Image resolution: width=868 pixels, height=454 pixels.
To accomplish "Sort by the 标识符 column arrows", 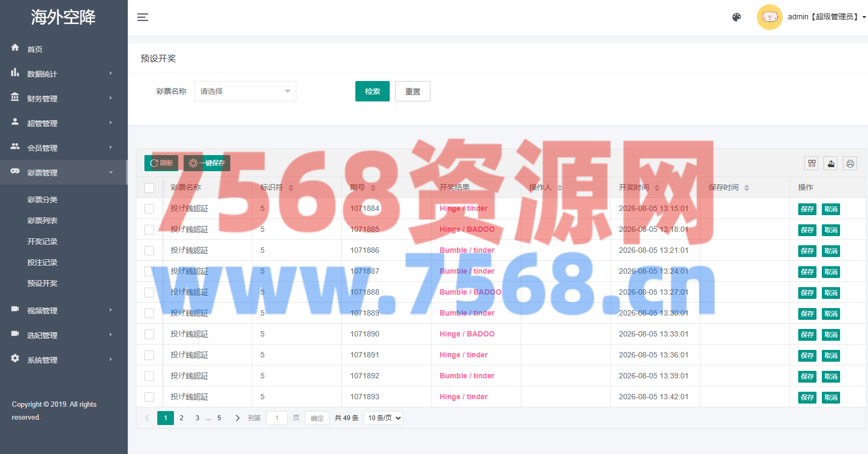I will pos(291,188).
